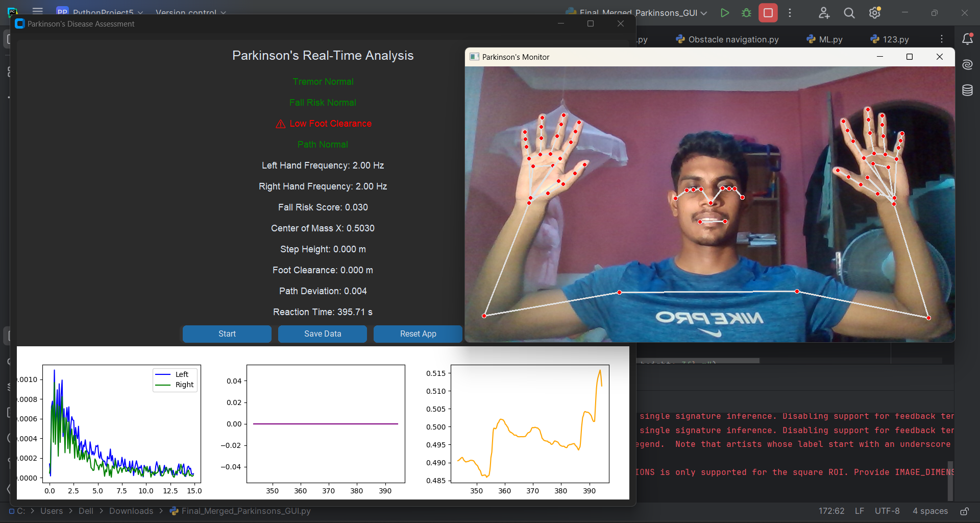The image size is (980, 523).
Task: Click the Downloads breadcrumb in the navigation bar
Action: click(131, 511)
